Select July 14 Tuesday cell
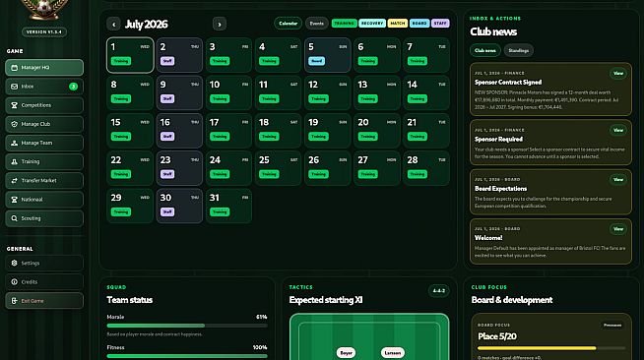The image size is (644, 360). point(426,93)
